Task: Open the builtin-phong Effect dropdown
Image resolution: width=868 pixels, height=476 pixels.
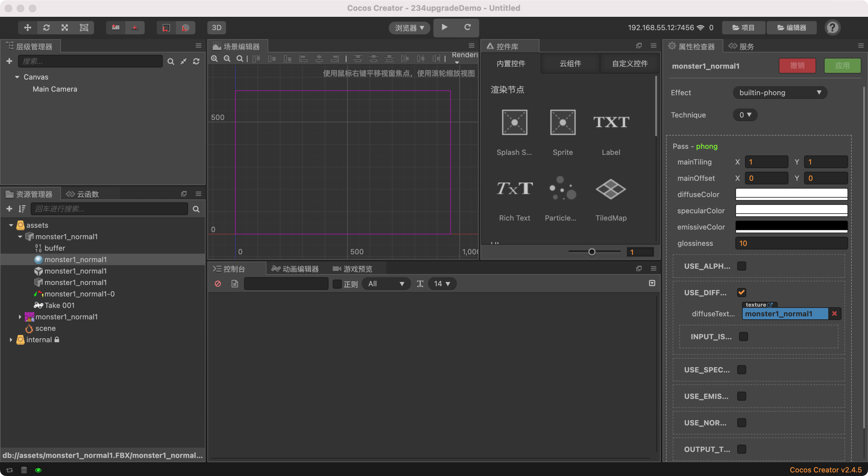Action: [x=780, y=93]
